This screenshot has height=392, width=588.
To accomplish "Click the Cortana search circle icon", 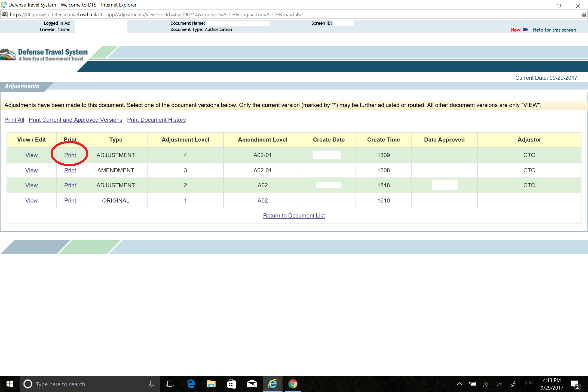I will click(27, 384).
